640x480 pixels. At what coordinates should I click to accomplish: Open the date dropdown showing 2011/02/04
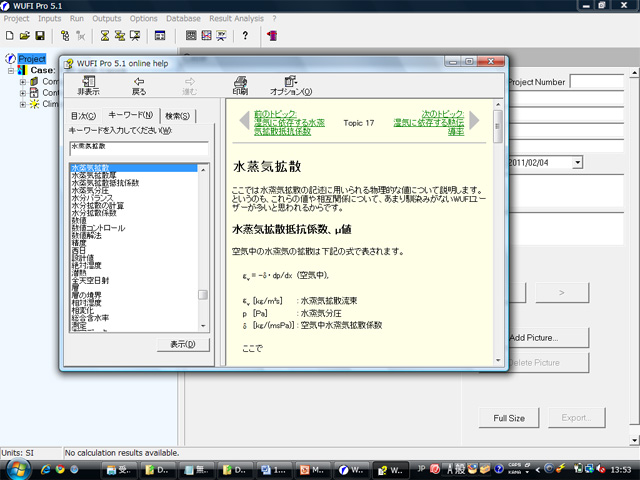tap(577, 162)
